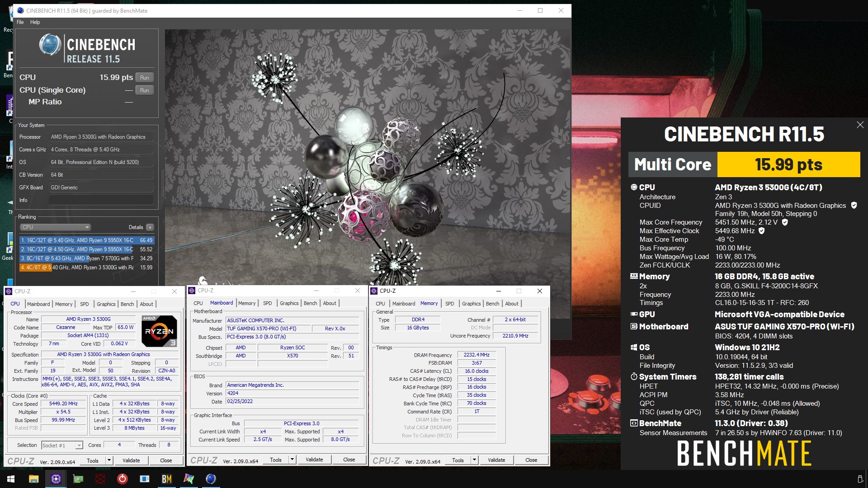Expand the ranking Details arrow

pyautogui.click(x=150, y=227)
